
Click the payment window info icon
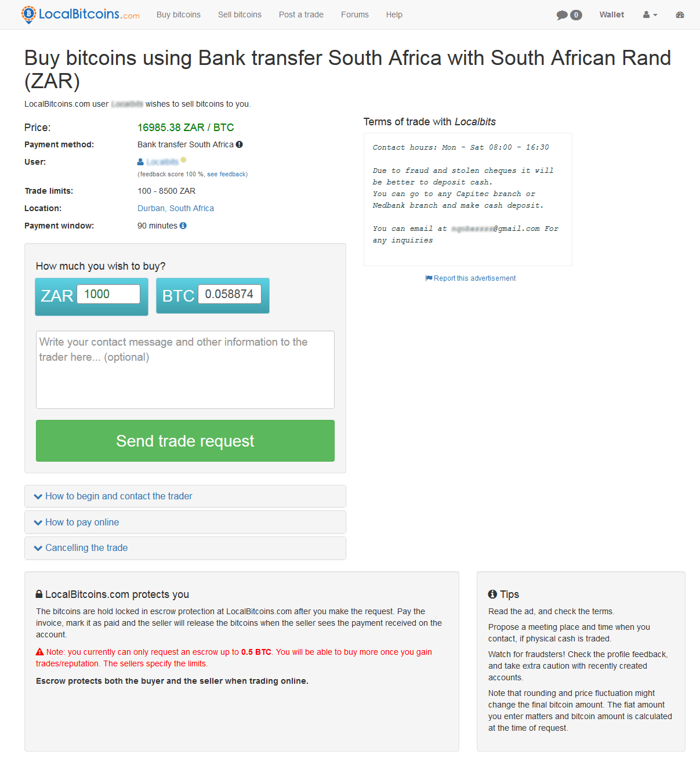(x=183, y=226)
